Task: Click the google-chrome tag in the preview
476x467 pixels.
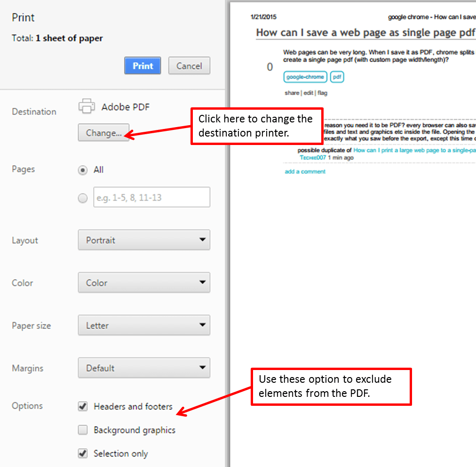Action: pos(305,77)
